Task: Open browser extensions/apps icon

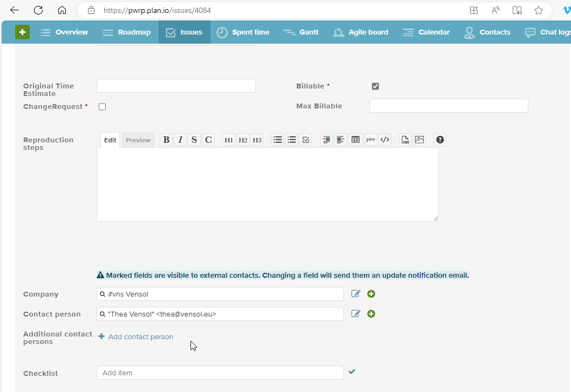Action: [473, 10]
